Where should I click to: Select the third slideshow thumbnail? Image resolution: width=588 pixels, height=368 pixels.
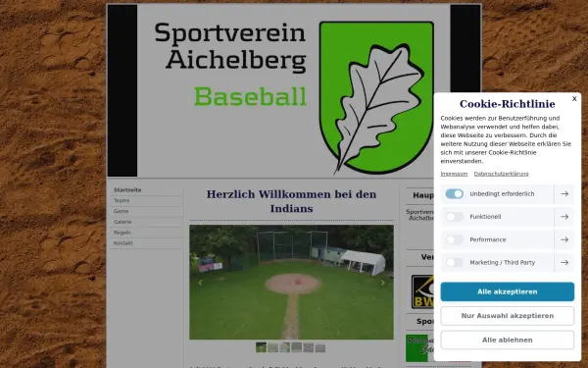(284, 347)
